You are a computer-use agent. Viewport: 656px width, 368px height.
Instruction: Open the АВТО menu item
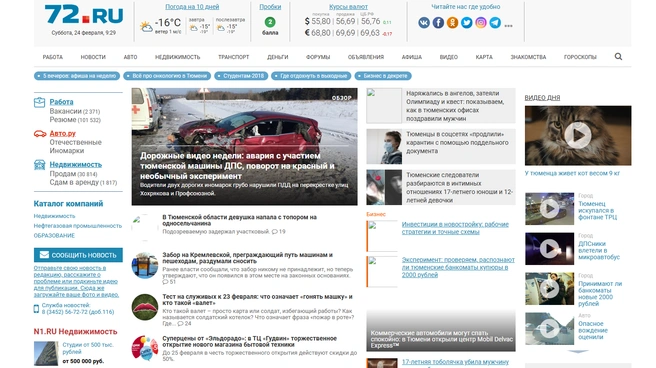130,57
